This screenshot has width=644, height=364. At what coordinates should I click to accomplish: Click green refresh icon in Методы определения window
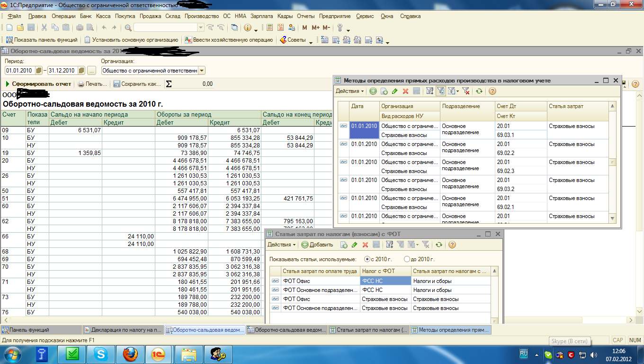coord(479,91)
